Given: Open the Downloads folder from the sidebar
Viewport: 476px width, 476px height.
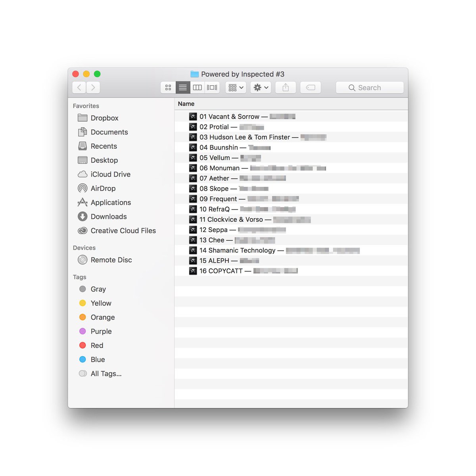Looking at the screenshot, I should pyautogui.click(x=109, y=217).
